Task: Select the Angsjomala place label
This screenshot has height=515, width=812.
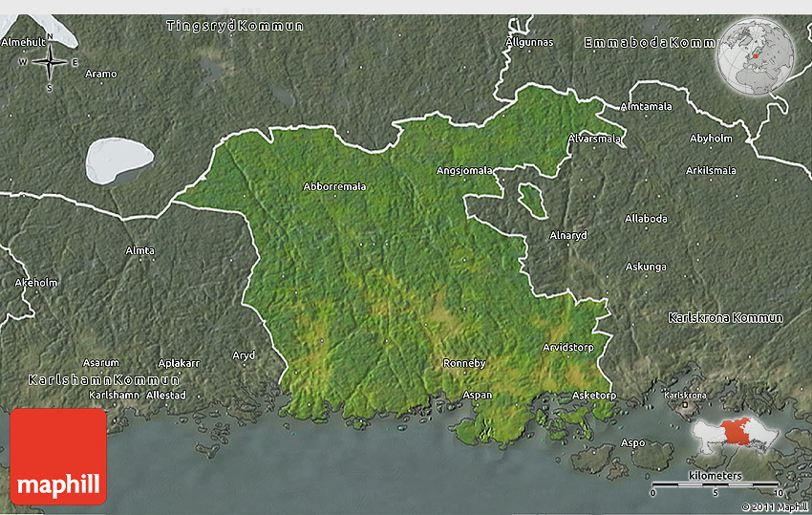Action: pos(464,170)
